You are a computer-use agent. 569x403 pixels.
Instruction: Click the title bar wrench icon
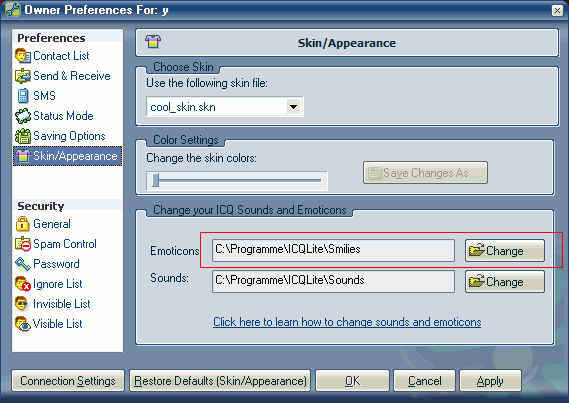[x=13, y=9]
